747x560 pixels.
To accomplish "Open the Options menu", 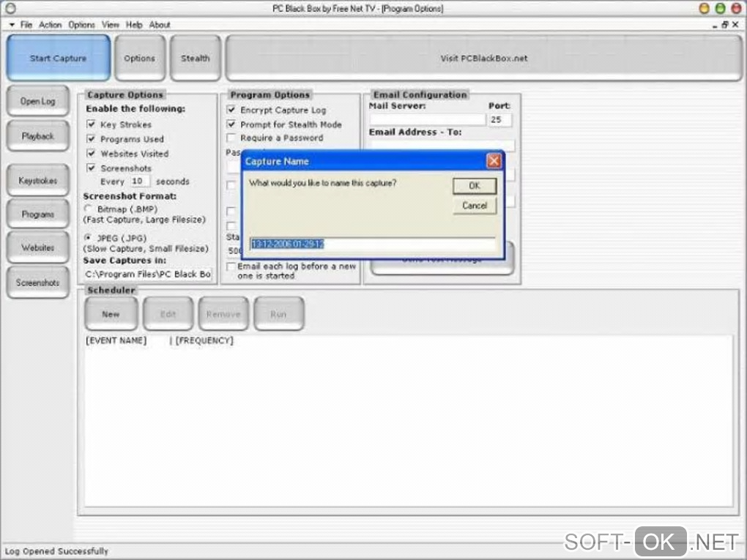I will coord(81,25).
